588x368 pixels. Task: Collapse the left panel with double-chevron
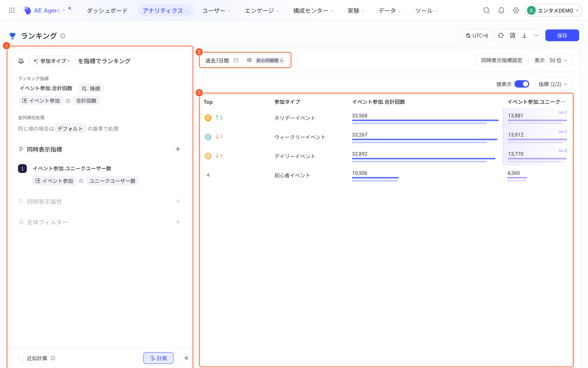coord(186,358)
